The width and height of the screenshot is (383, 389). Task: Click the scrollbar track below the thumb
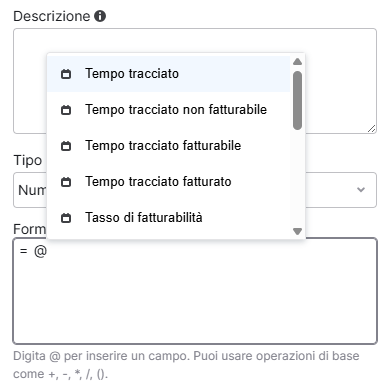(x=297, y=178)
